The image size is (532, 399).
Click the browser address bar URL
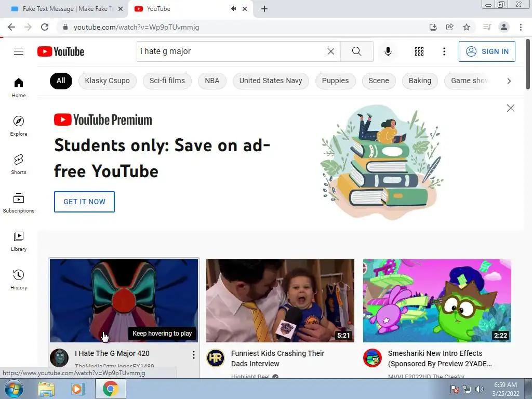tap(136, 27)
